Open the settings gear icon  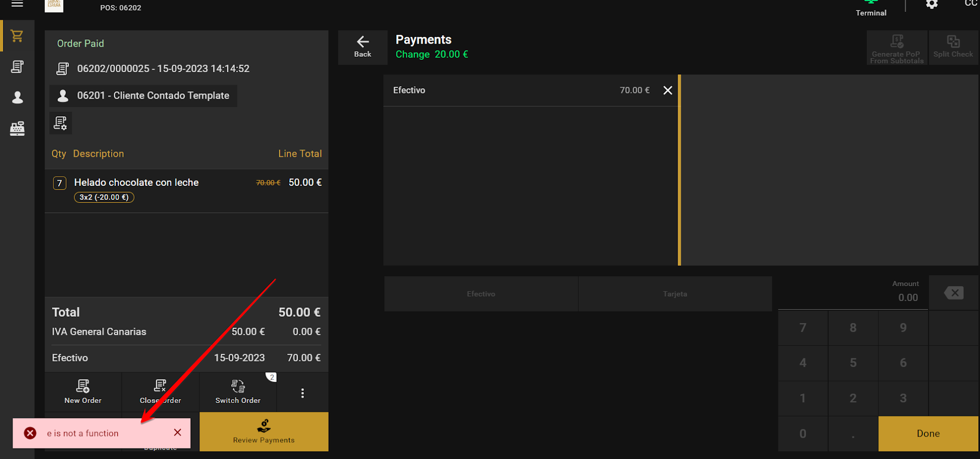932,5
